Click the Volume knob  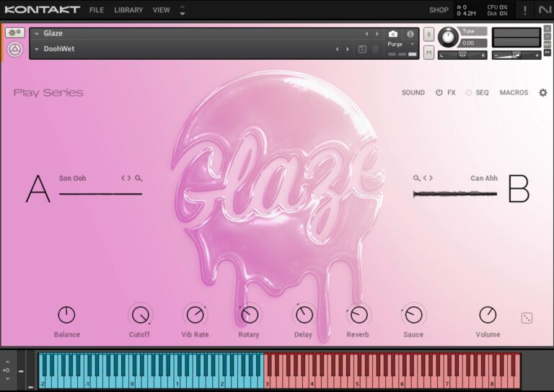click(x=488, y=315)
